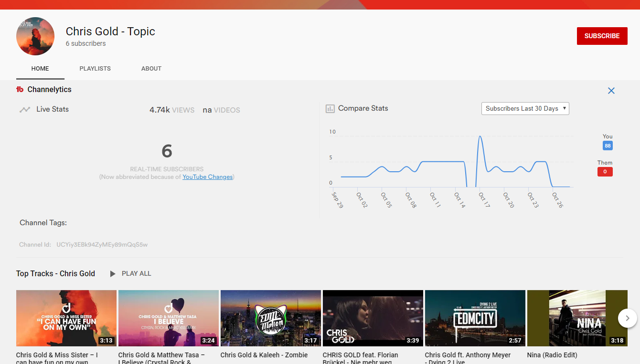Click REAL-TIME SUBSCRIBERS caption
Screen dimensions: 640x364
pyautogui.click(x=167, y=169)
